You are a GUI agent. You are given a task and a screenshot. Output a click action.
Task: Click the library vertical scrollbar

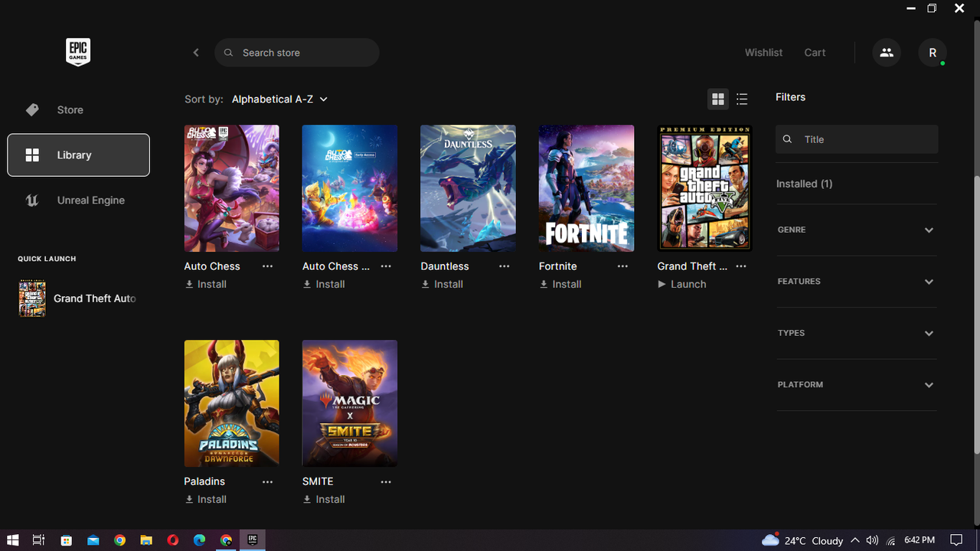[976, 314]
